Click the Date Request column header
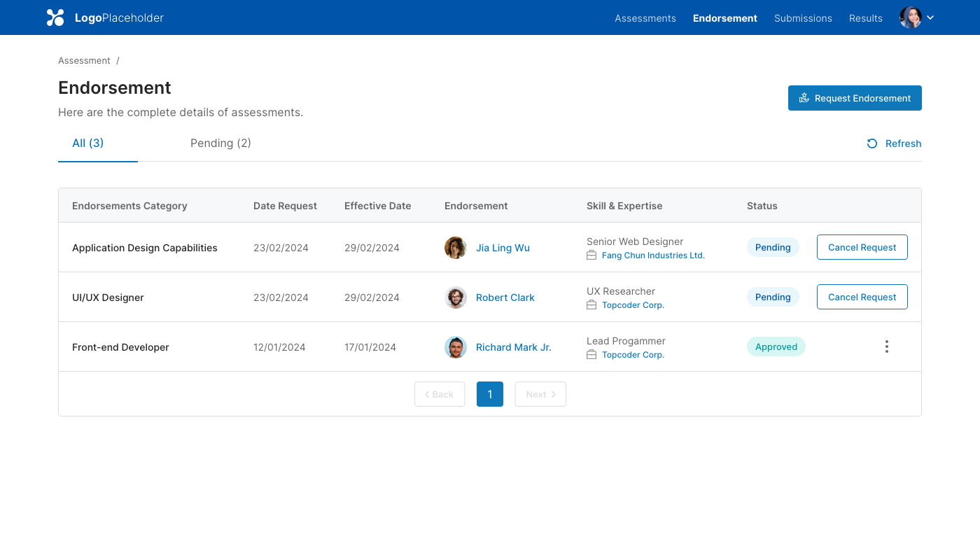Screen dimensions: 980x560 point(285,206)
